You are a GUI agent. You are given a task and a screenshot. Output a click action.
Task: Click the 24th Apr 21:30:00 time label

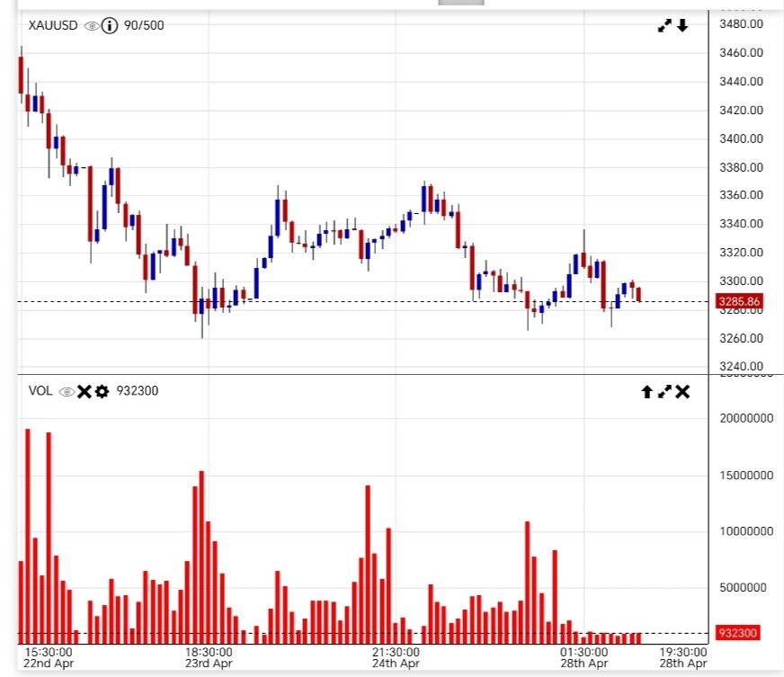396,657
